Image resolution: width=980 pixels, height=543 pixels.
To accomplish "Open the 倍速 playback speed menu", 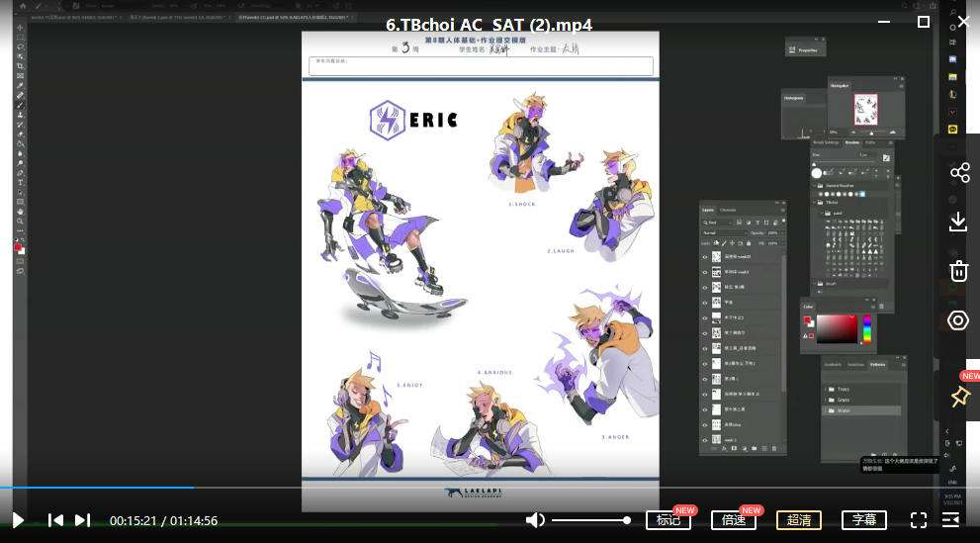I will point(734,520).
